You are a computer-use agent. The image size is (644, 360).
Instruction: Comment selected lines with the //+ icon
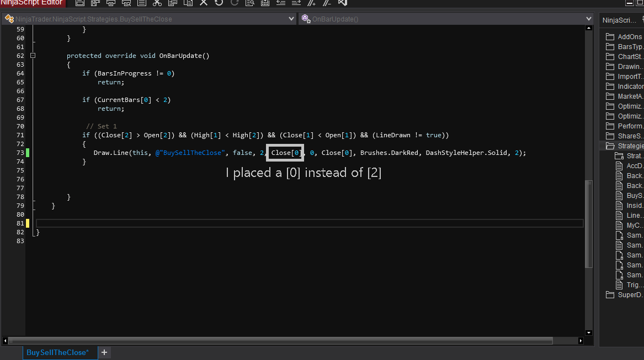(x=312, y=2)
